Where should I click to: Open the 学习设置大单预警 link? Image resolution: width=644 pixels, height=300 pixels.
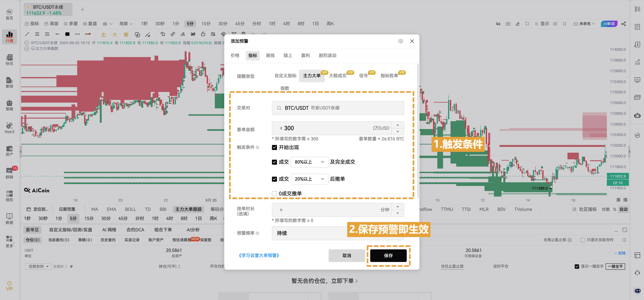(259, 255)
